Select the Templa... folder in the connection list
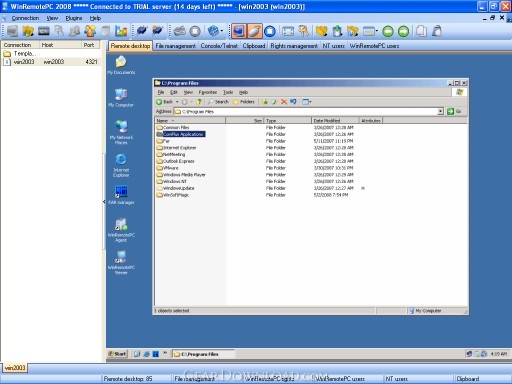Image resolution: width=512 pixels, height=384 pixels. (x=19, y=53)
